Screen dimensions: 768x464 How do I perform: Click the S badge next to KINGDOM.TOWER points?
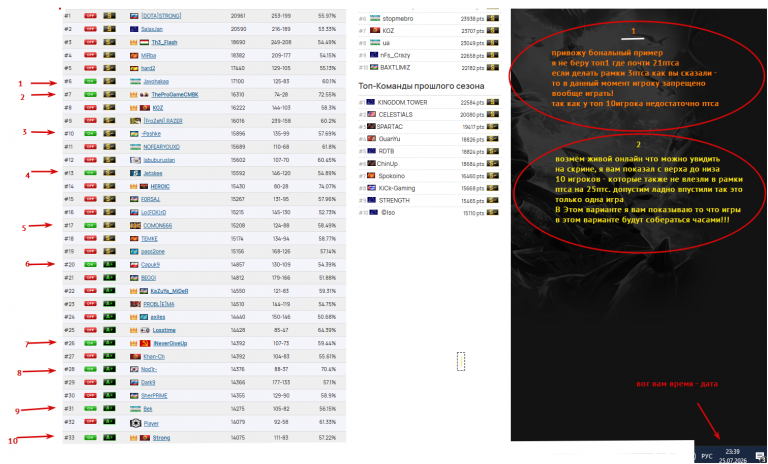coord(493,102)
